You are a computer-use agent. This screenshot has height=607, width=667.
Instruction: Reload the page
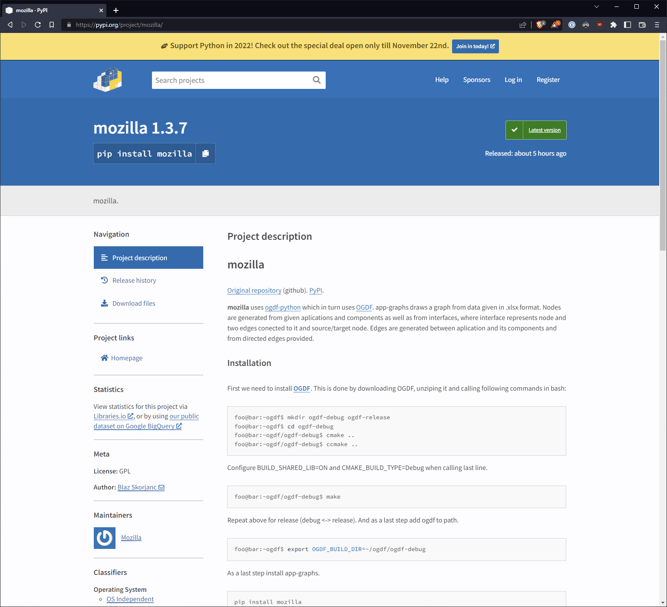click(38, 25)
